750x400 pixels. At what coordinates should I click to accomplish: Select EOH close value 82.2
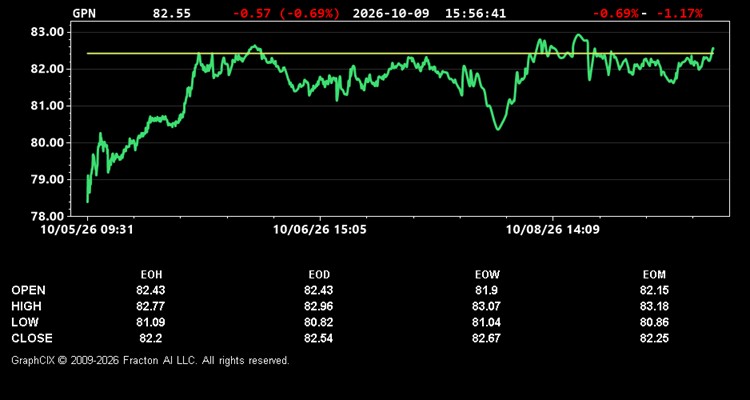151,338
